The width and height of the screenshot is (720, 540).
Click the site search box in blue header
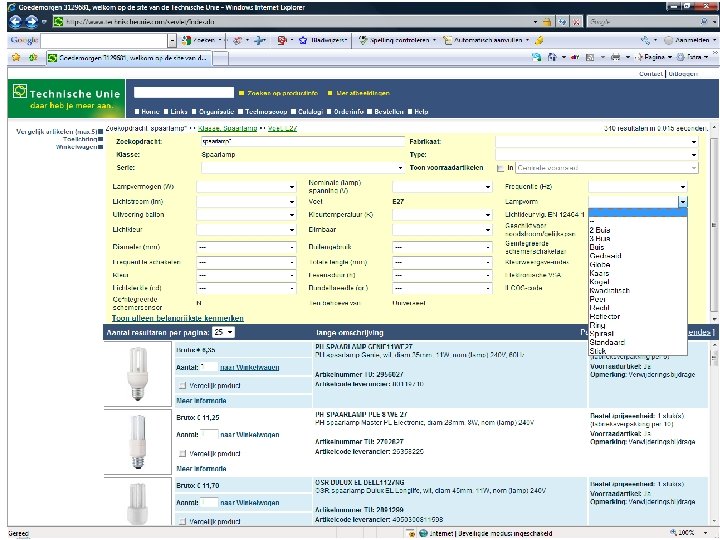click(x=184, y=92)
